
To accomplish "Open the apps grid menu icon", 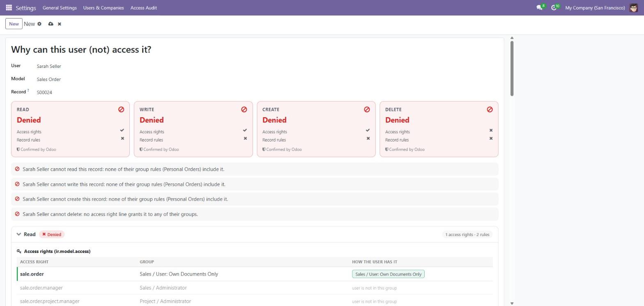I will 9,8.
